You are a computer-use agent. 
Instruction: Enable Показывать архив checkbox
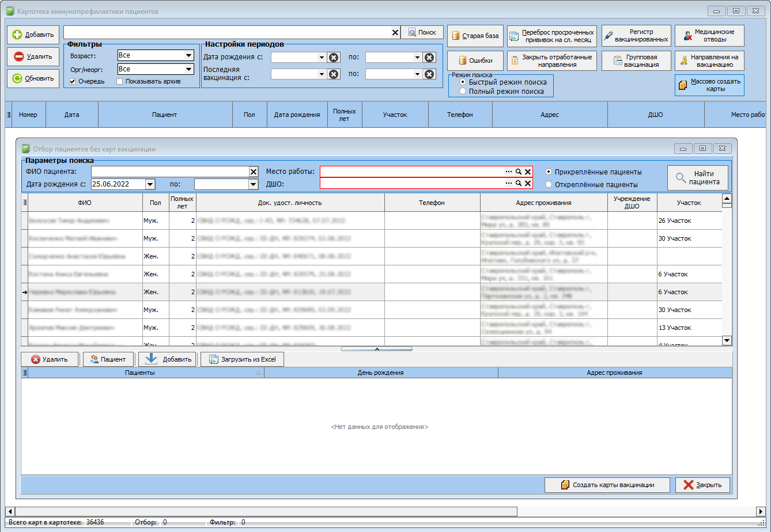point(120,81)
